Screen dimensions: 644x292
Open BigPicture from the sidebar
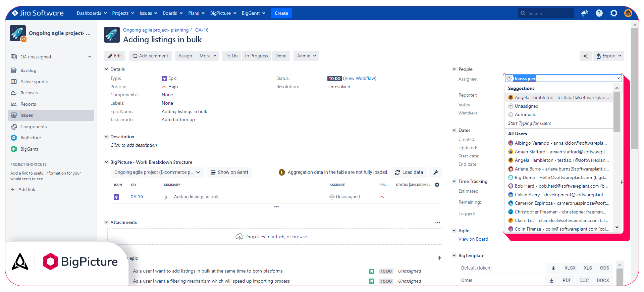point(31,138)
